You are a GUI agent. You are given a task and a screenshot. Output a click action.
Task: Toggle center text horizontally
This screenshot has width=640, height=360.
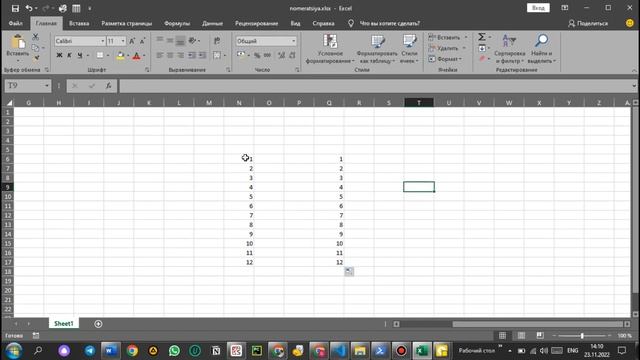[170, 55]
